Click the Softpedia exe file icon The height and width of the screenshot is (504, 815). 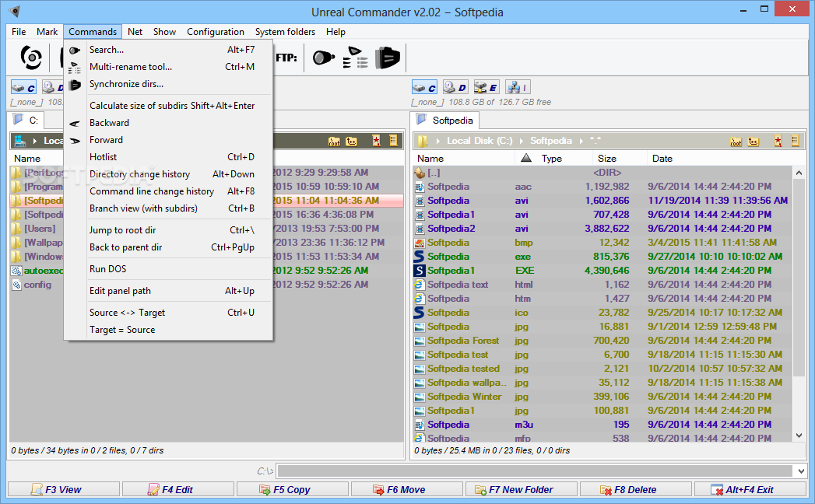(419, 256)
